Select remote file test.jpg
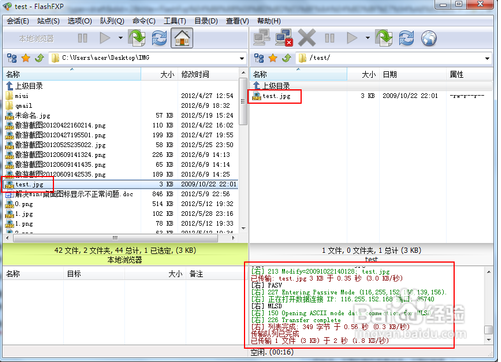Viewport: 501px width, 362px height. point(272,96)
